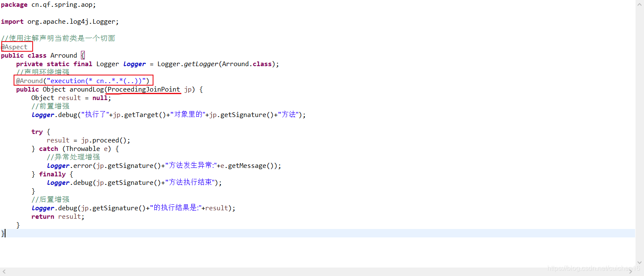Click the 'package cn.qf.spring.aop;' line
Image resolution: width=644 pixels, height=276 pixels.
(48, 5)
